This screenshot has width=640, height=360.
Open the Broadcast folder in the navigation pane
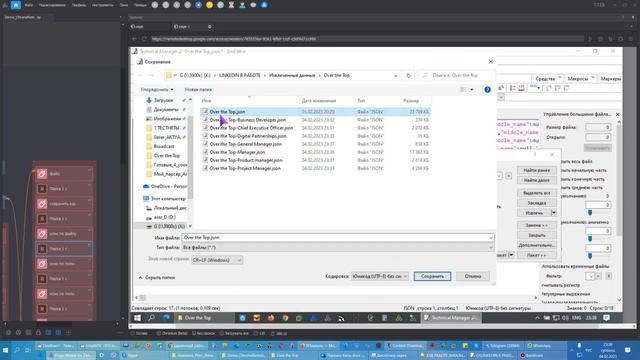164,146
